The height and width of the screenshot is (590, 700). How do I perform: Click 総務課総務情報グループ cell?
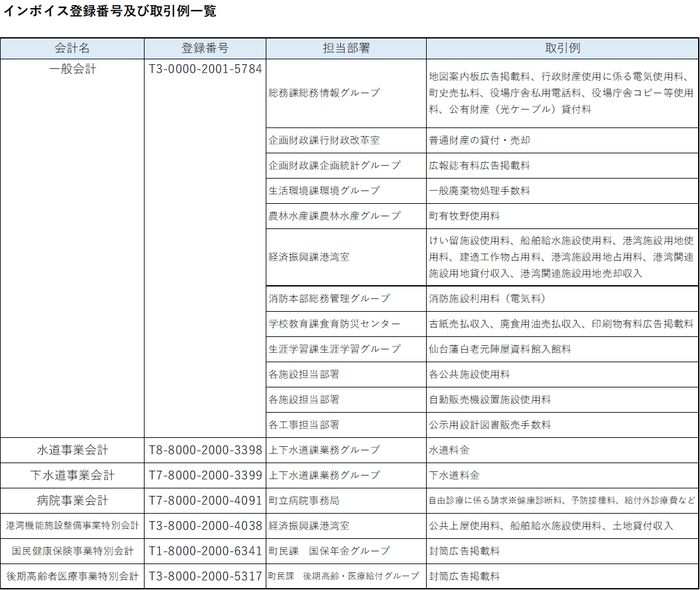pyautogui.click(x=346, y=93)
